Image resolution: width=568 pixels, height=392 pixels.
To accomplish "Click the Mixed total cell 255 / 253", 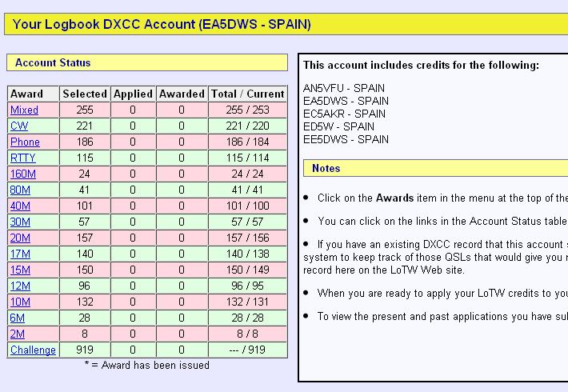I will tap(248, 110).
